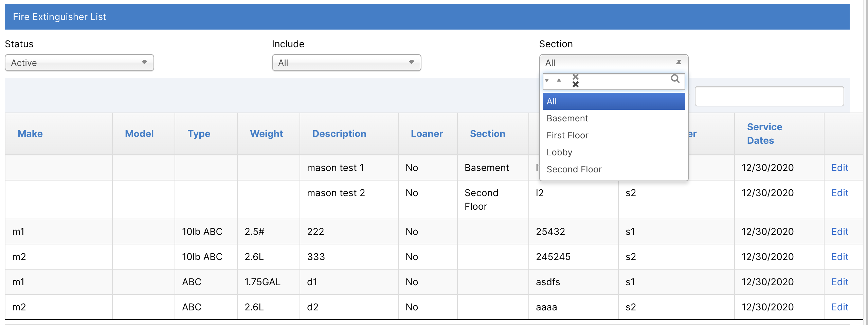Click the gray X clear icon in search box
The image size is (868, 325).
576,77
